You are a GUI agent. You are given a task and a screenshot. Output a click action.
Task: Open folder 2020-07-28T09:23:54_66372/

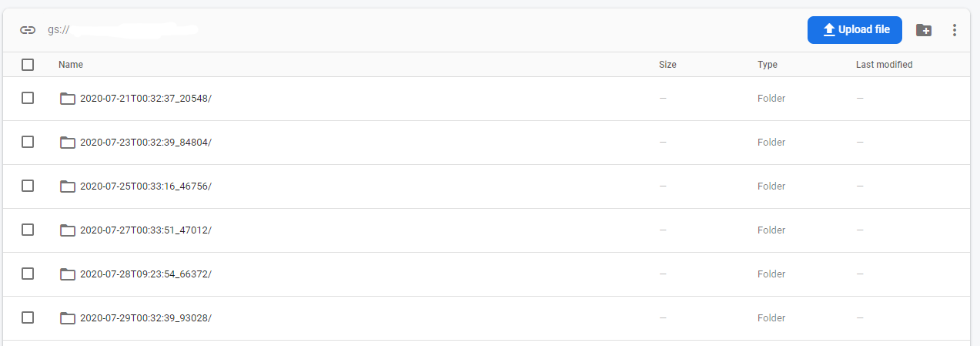[x=145, y=274]
